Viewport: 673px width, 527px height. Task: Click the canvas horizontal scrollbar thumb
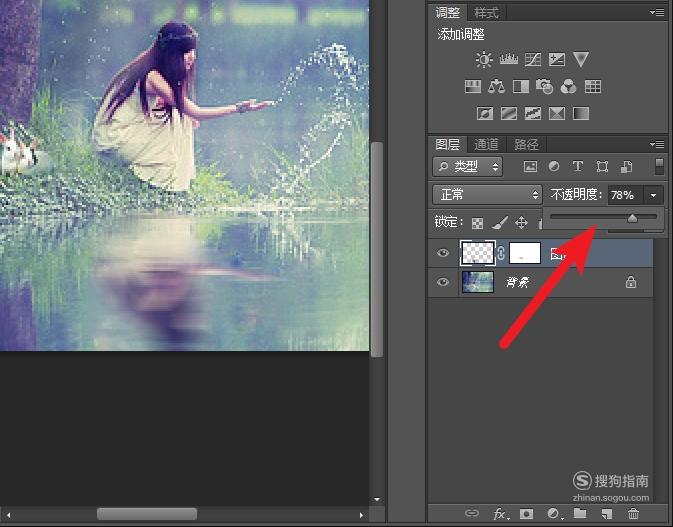[x=147, y=514]
